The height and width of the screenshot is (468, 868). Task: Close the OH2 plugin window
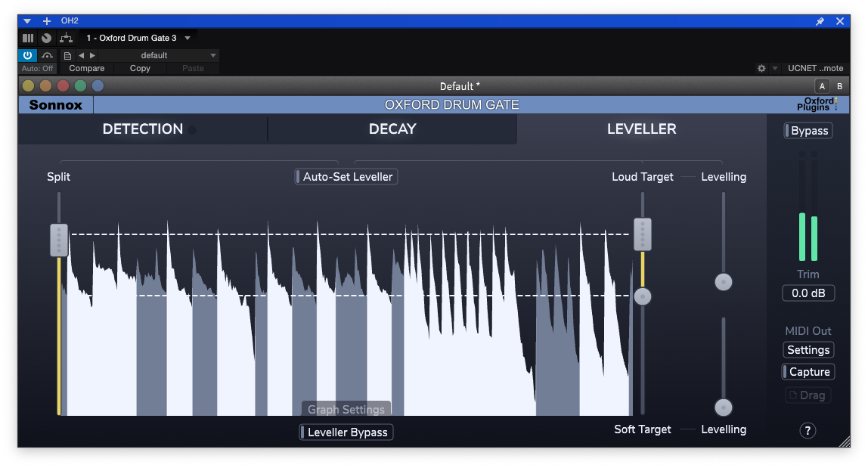840,21
